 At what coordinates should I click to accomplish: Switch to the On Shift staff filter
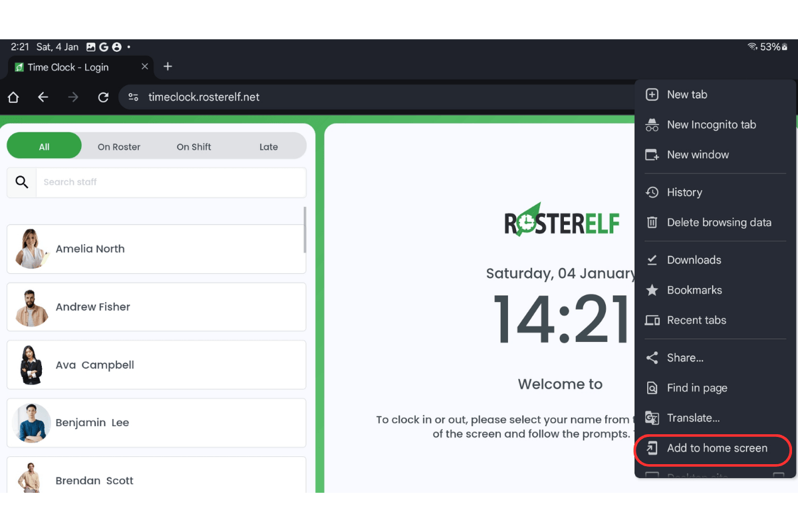click(x=194, y=146)
